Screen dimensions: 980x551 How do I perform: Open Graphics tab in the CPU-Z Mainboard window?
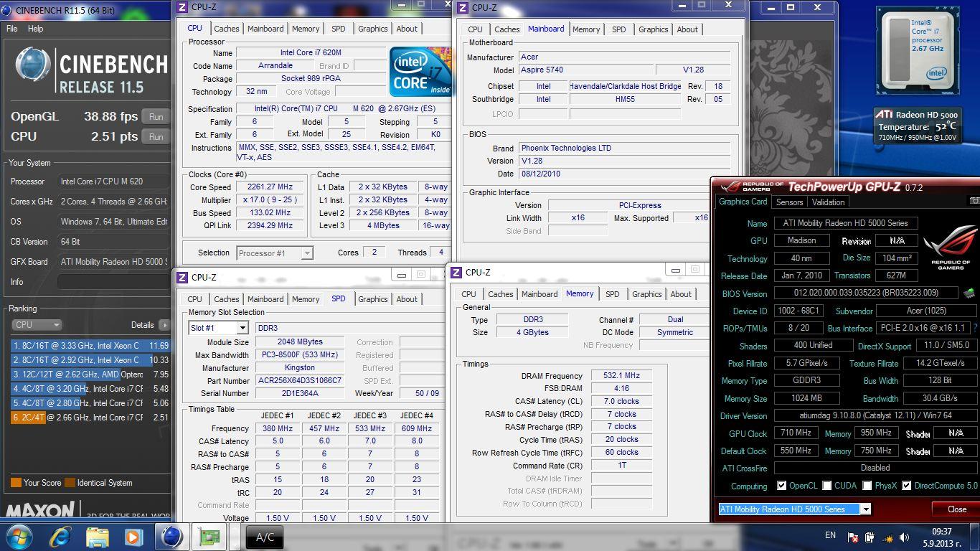[653, 29]
